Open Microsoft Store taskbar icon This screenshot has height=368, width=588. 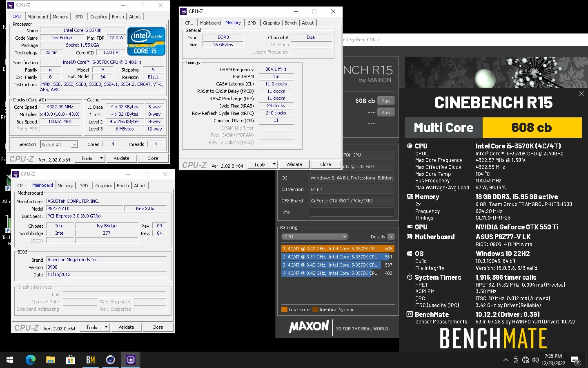pos(70,360)
